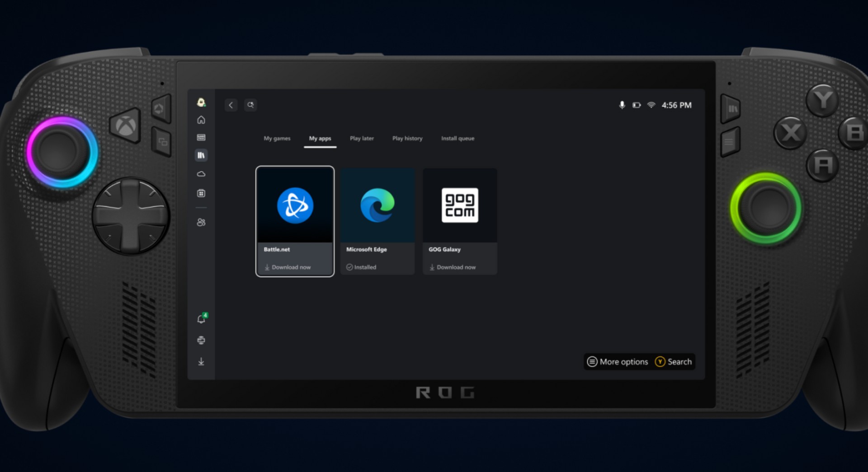Click the 4:56 PM clock

point(676,105)
